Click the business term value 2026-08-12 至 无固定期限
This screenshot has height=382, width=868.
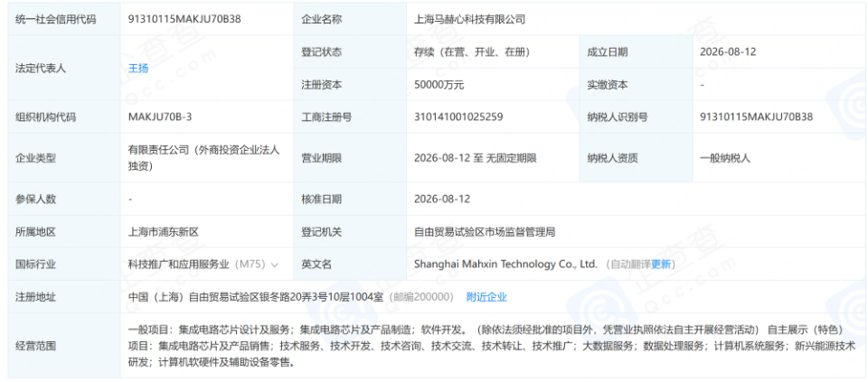(x=475, y=158)
